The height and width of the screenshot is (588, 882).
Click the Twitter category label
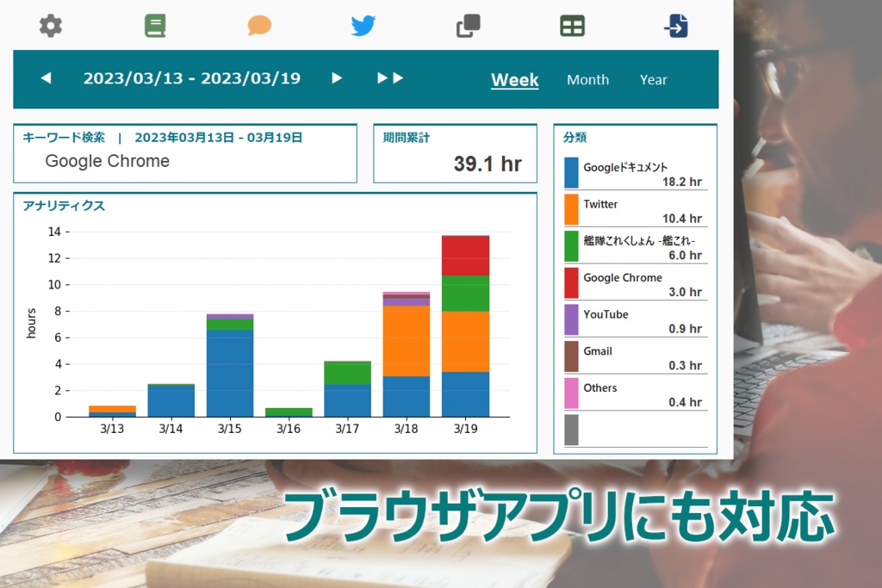pyautogui.click(x=600, y=204)
